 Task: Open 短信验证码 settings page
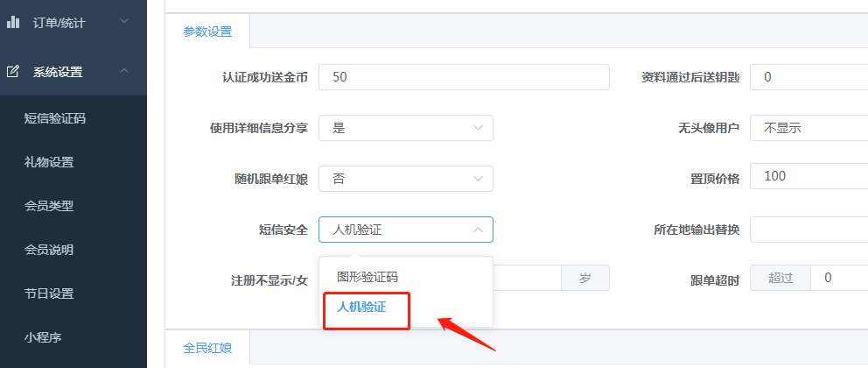(54, 118)
